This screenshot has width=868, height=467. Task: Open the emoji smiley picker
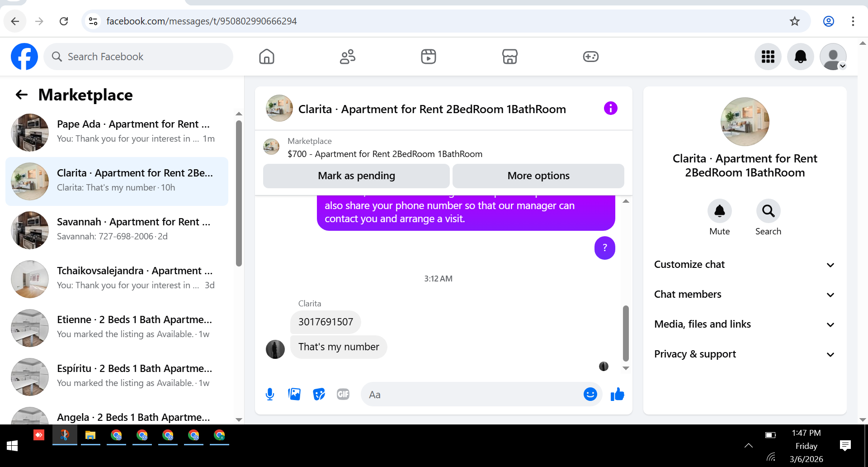590,394
